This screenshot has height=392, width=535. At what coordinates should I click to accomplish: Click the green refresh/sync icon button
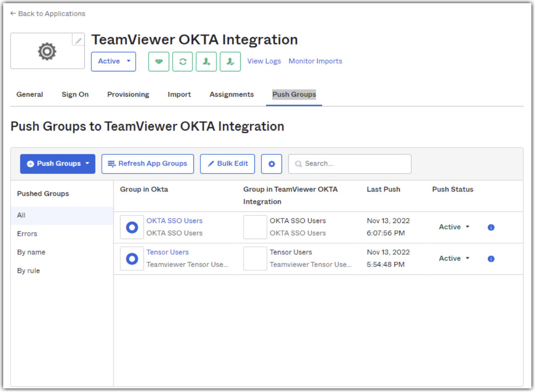tap(182, 61)
